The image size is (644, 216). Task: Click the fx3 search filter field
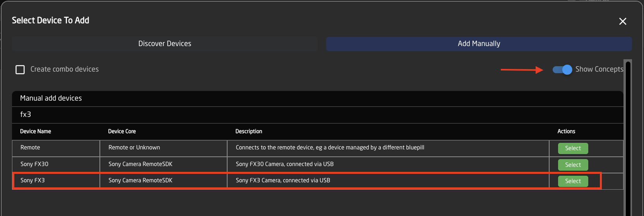pyautogui.click(x=317, y=115)
